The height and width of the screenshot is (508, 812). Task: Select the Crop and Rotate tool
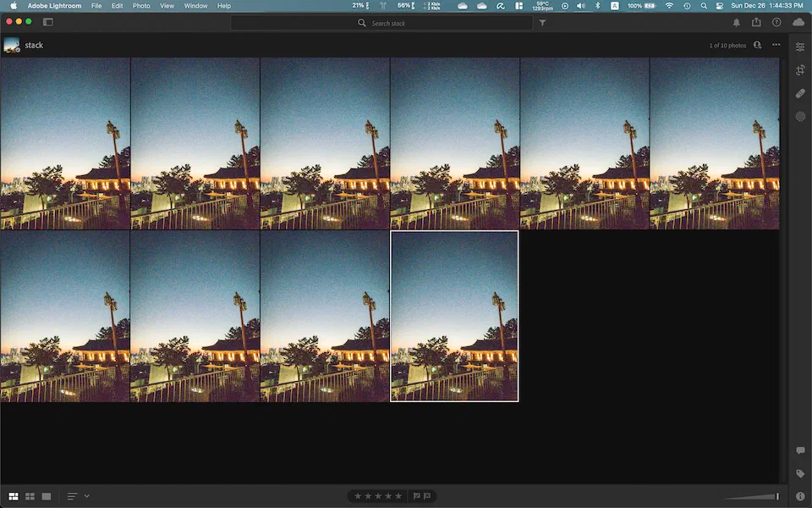pyautogui.click(x=800, y=70)
